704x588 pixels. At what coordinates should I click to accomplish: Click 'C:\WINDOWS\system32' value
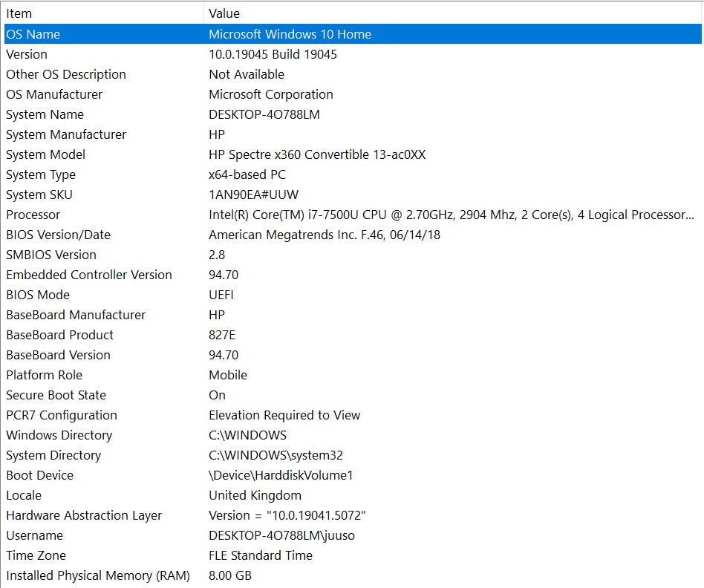coord(276,455)
